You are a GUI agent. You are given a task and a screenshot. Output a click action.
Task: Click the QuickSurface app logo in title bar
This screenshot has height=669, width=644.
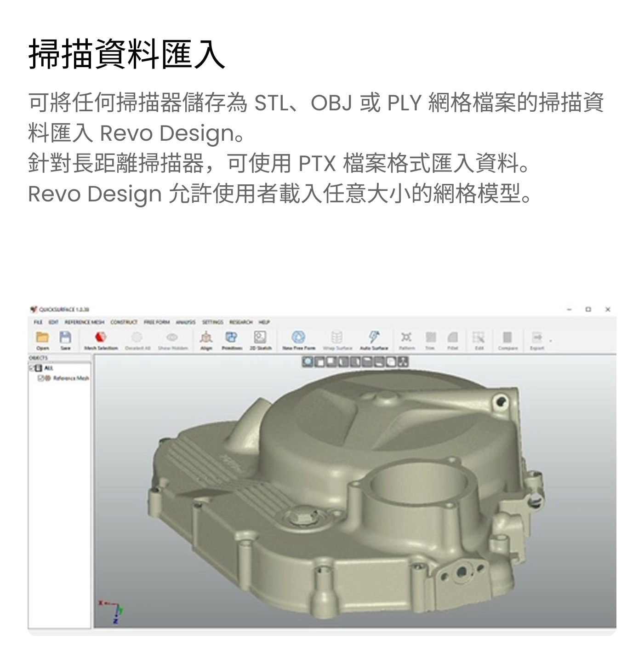[33, 309]
